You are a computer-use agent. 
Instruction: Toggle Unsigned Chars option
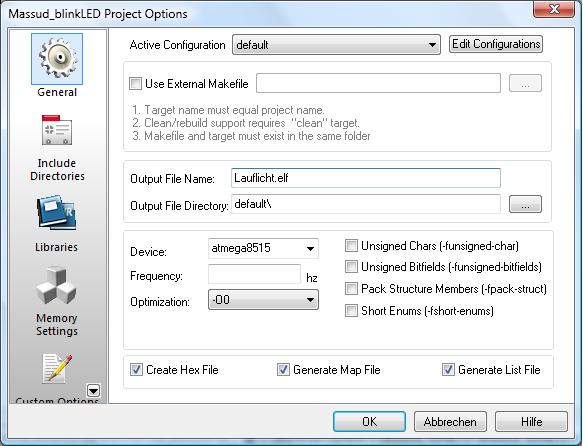click(351, 246)
